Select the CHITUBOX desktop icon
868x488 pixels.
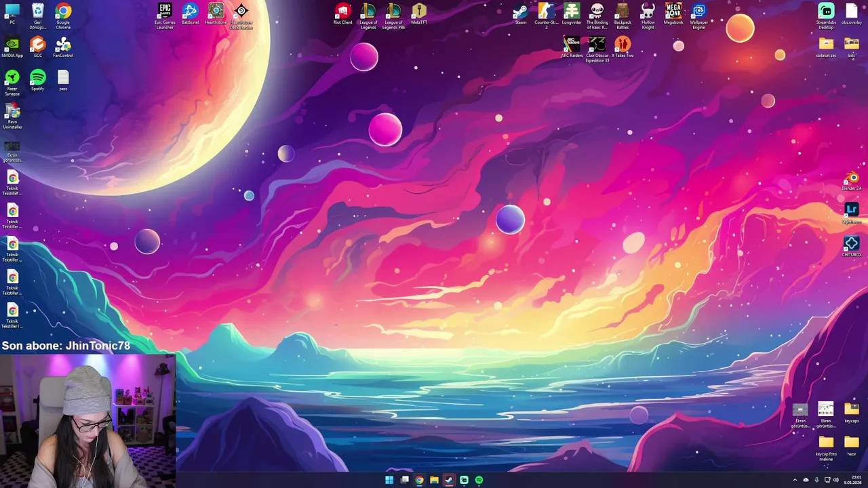pos(852,246)
